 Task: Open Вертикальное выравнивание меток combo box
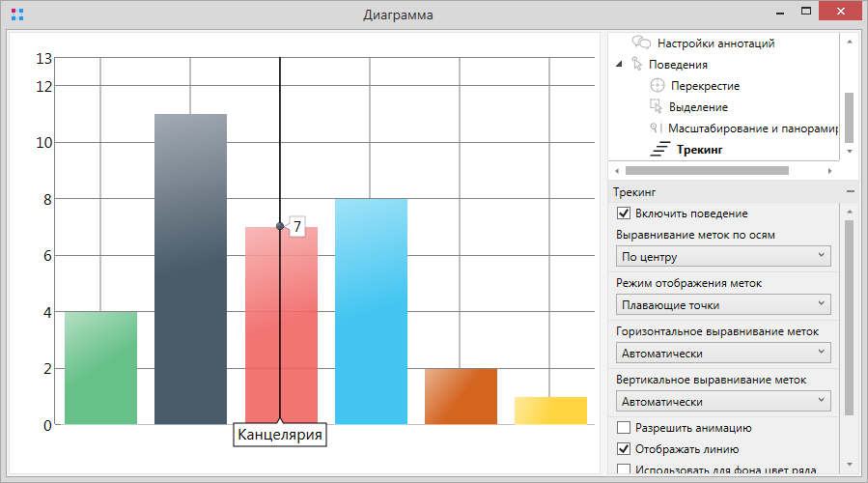[723, 401]
